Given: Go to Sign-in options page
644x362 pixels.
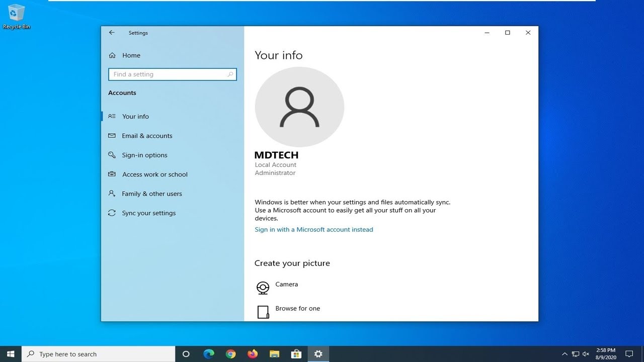Looking at the screenshot, I should click(144, 155).
